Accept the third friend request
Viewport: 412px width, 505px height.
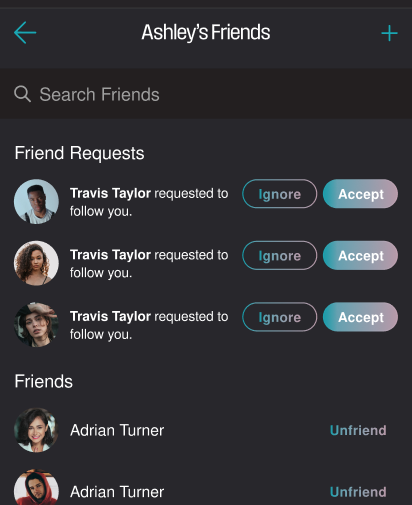coord(360,317)
